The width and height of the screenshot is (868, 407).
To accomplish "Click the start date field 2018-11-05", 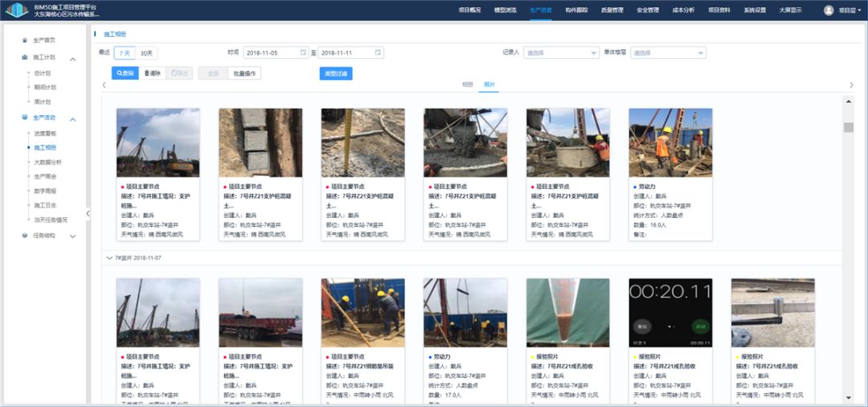I will 276,52.
